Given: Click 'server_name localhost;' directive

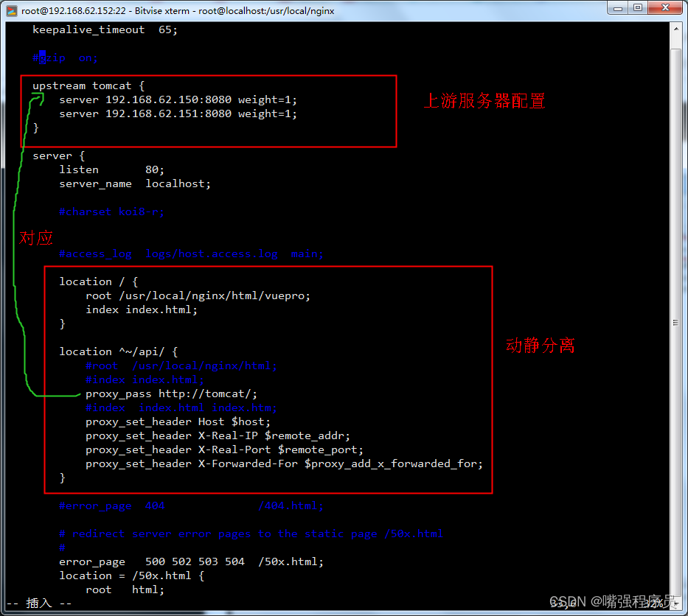Looking at the screenshot, I should coord(135,184).
